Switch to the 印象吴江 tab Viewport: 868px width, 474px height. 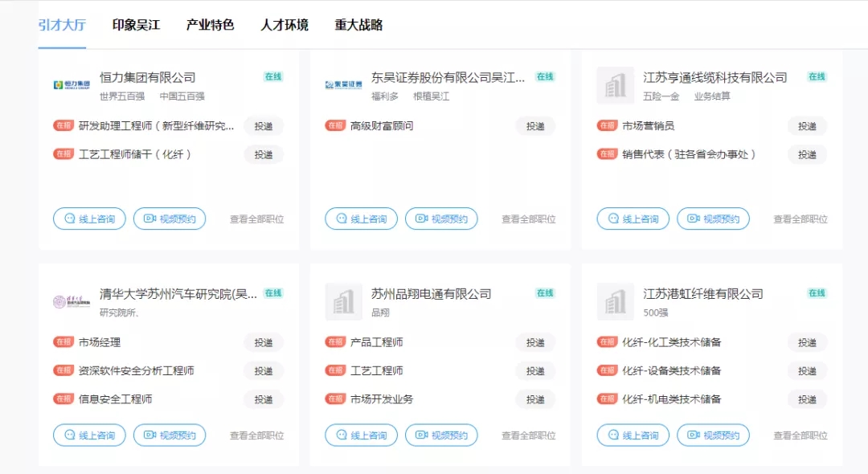[x=136, y=25]
